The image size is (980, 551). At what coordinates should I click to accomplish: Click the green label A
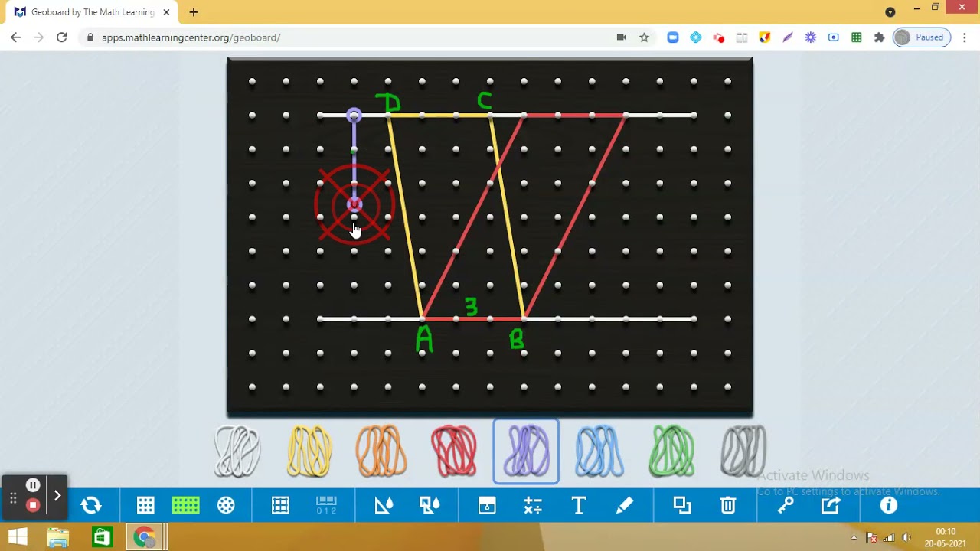pyautogui.click(x=424, y=339)
